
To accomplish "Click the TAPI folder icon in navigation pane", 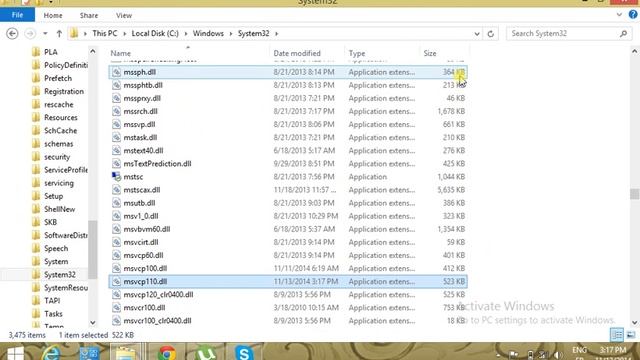I will 36,301.
